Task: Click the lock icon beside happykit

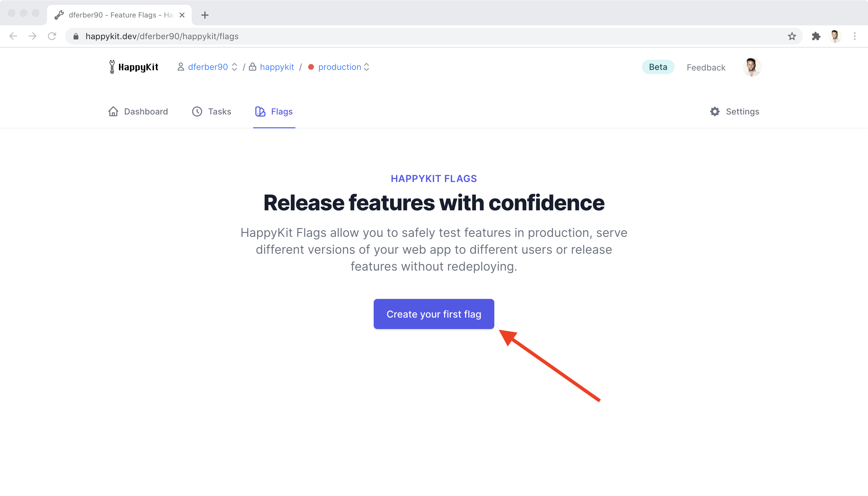Action: click(253, 67)
